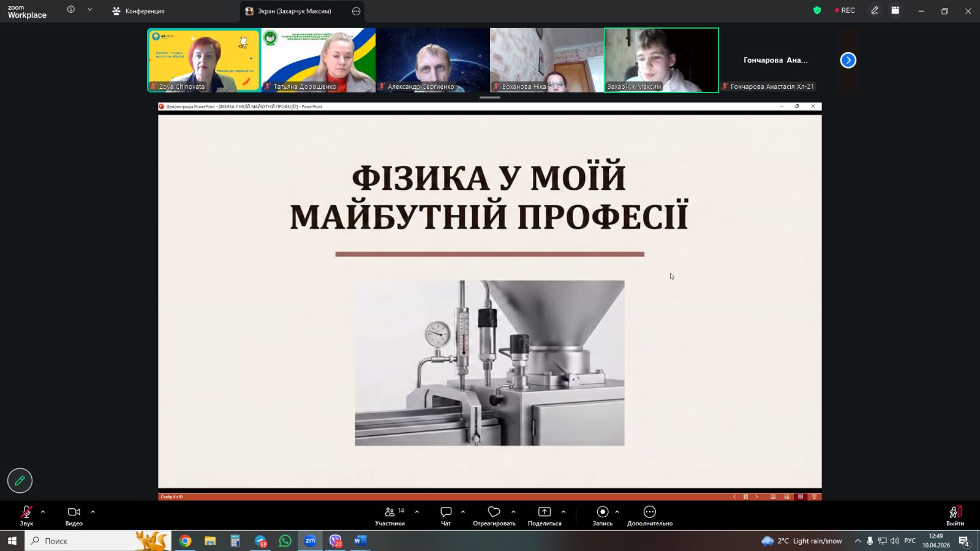
Task: Click the Отреагировать reactions heart icon
Action: coord(494,512)
